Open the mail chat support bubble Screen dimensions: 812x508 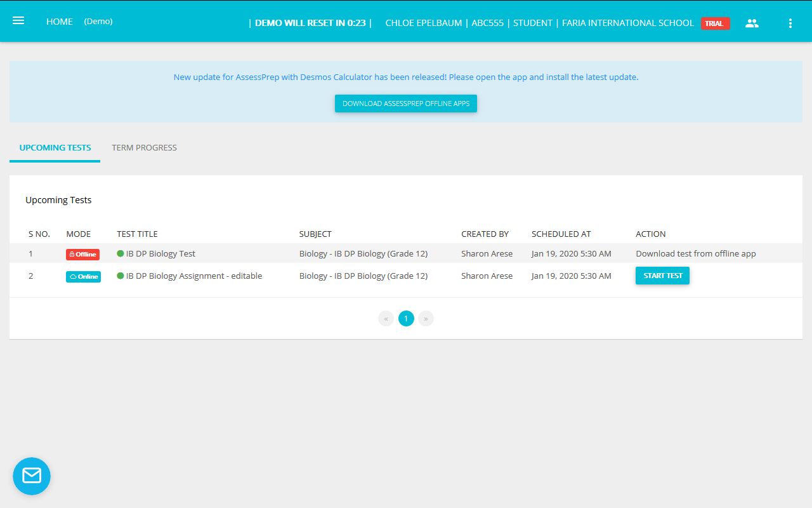[x=32, y=476]
